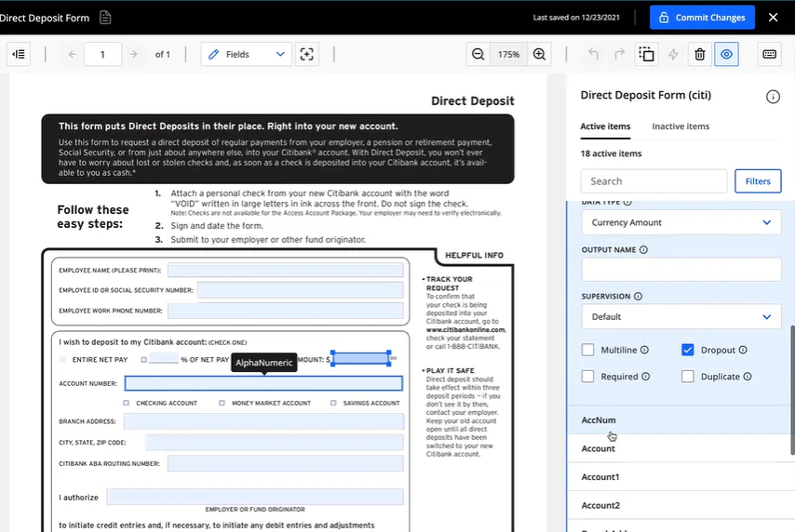
Task: Uncheck the Dropout checkbox
Action: pos(688,350)
